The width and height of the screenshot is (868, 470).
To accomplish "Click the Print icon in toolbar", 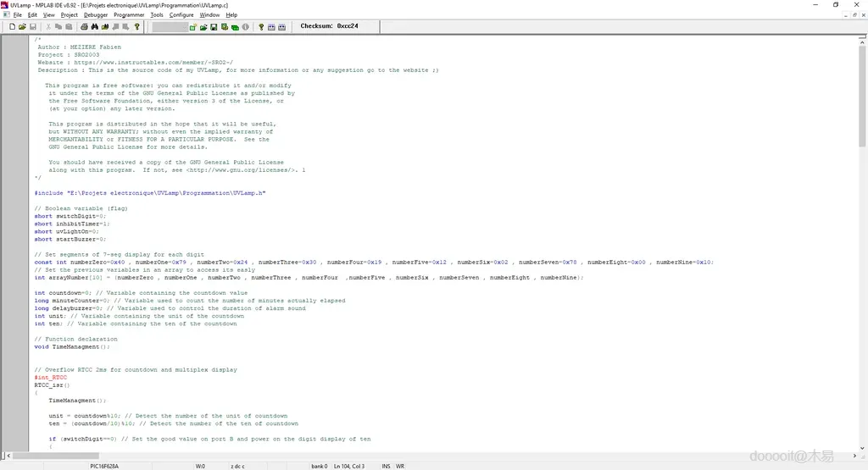I will (84, 27).
